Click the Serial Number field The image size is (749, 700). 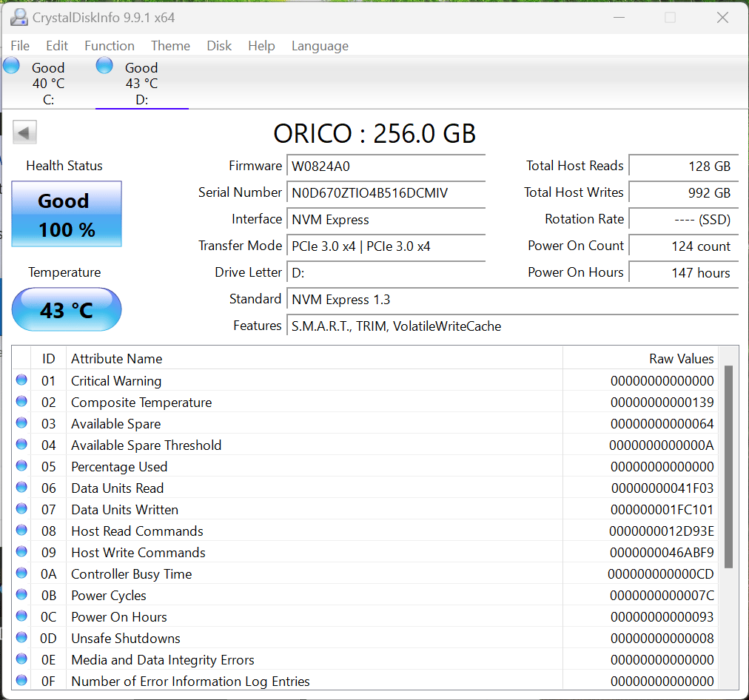coord(386,193)
